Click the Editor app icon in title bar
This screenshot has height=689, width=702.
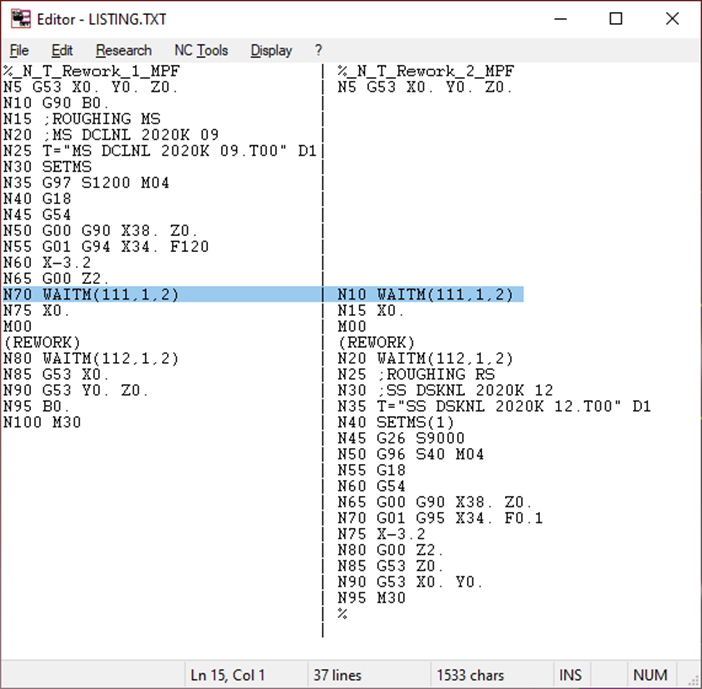(20, 19)
